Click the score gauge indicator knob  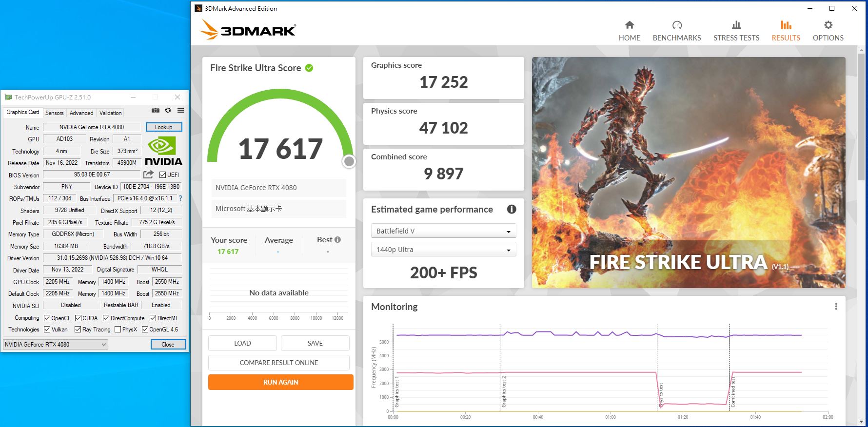(349, 161)
